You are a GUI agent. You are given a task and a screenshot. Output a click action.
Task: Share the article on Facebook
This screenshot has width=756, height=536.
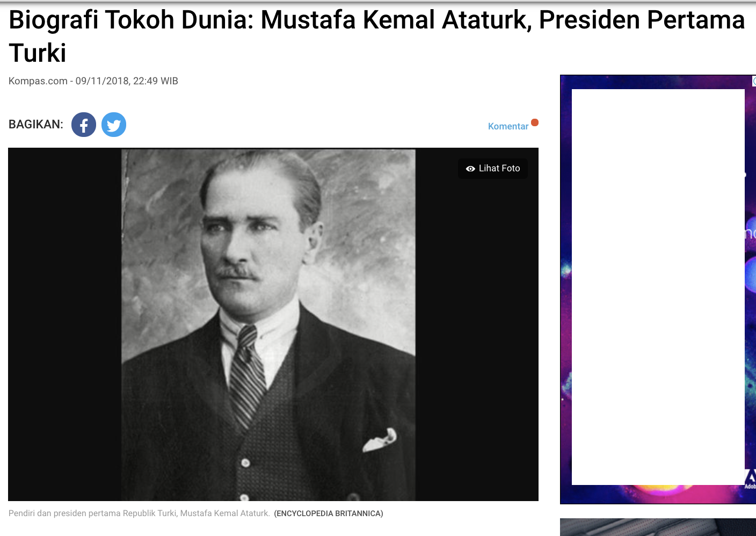(84, 125)
